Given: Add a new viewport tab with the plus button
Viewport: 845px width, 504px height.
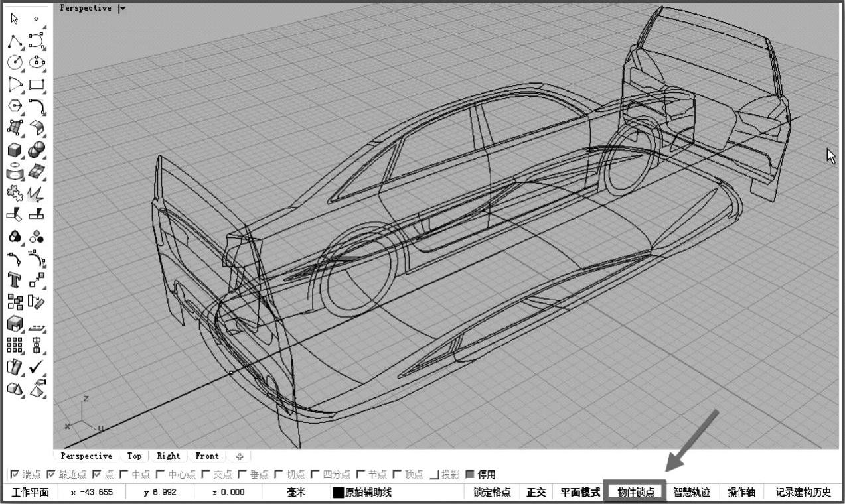Looking at the screenshot, I should tap(240, 456).
